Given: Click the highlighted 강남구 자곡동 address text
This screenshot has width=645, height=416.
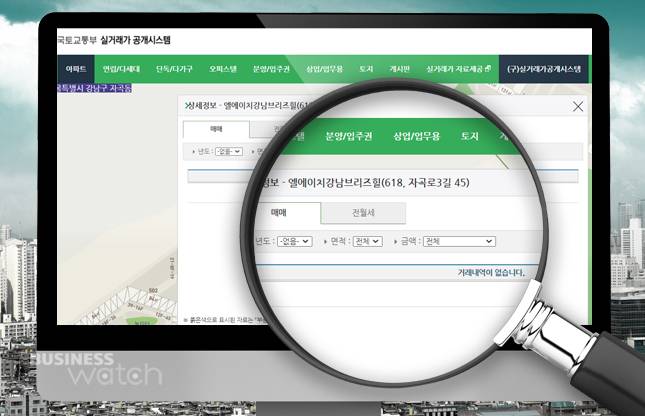Looking at the screenshot, I should (95, 88).
